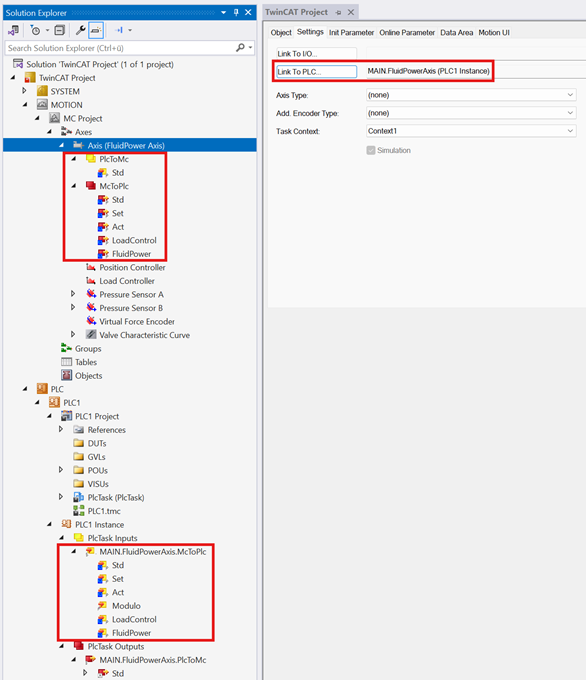The image size is (586, 680).
Task: Click the Tables icon
Action: (66, 362)
